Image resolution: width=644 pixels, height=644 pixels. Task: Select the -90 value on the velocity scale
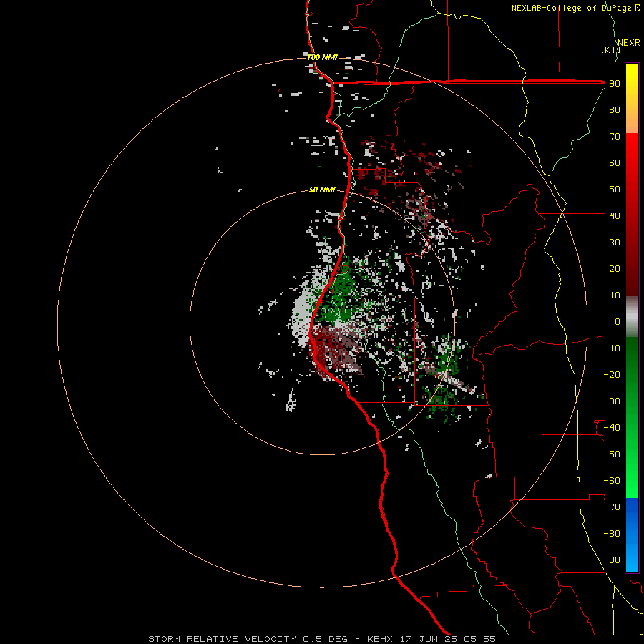point(612,560)
